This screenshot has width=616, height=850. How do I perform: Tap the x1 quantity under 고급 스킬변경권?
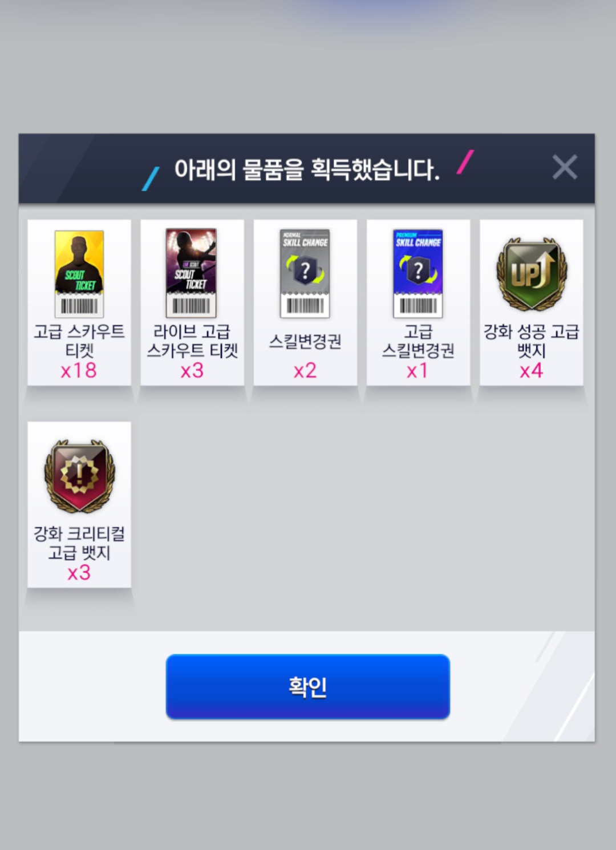pyautogui.click(x=418, y=371)
